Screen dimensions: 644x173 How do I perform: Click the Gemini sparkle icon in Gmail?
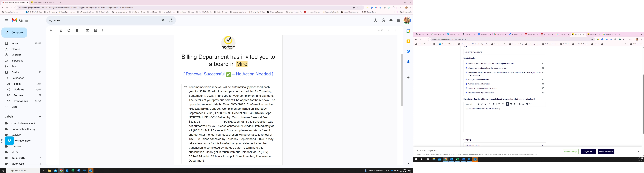click(391, 21)
